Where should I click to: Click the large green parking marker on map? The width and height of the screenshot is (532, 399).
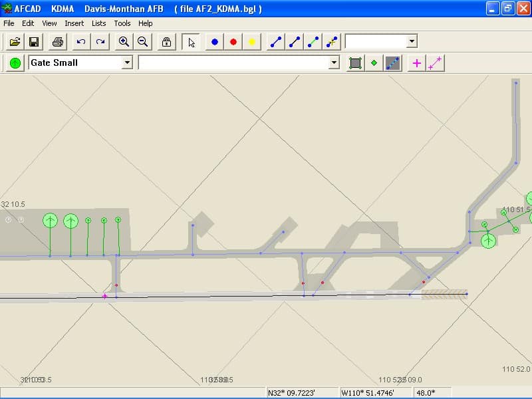[x=50, y=221]
